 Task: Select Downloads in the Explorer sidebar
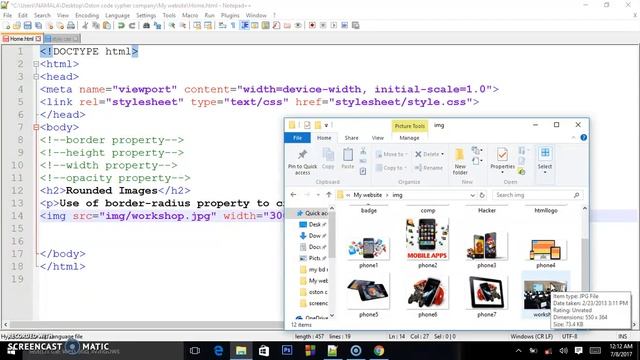click(313, 236)
